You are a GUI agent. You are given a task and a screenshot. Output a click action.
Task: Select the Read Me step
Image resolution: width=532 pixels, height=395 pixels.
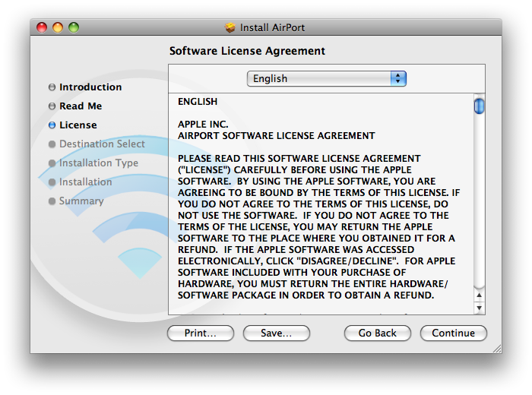81,106
